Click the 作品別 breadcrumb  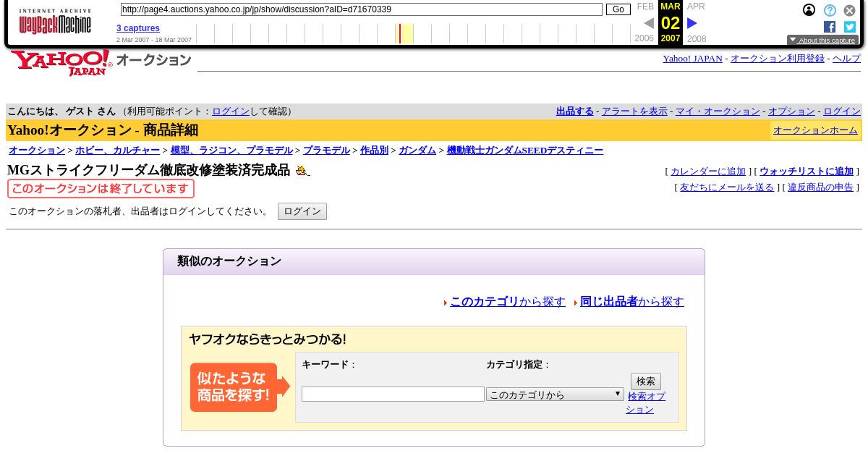coord(374,151)
